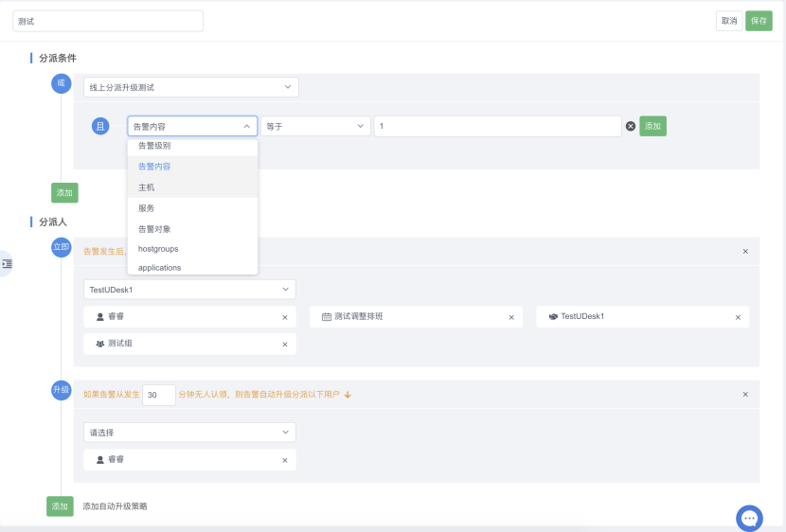Select 告警内容 option in the list
This screenshot has height=532, width=786.
192,167
